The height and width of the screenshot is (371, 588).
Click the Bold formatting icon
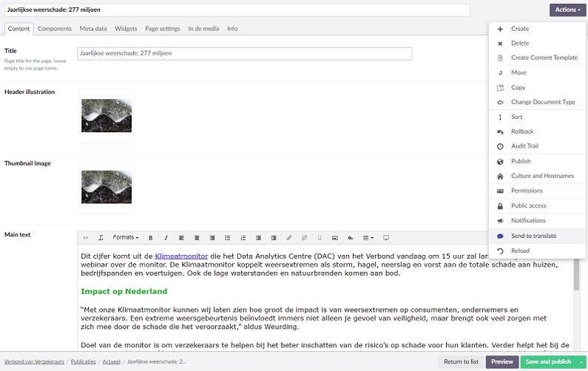tap(151, 238)
